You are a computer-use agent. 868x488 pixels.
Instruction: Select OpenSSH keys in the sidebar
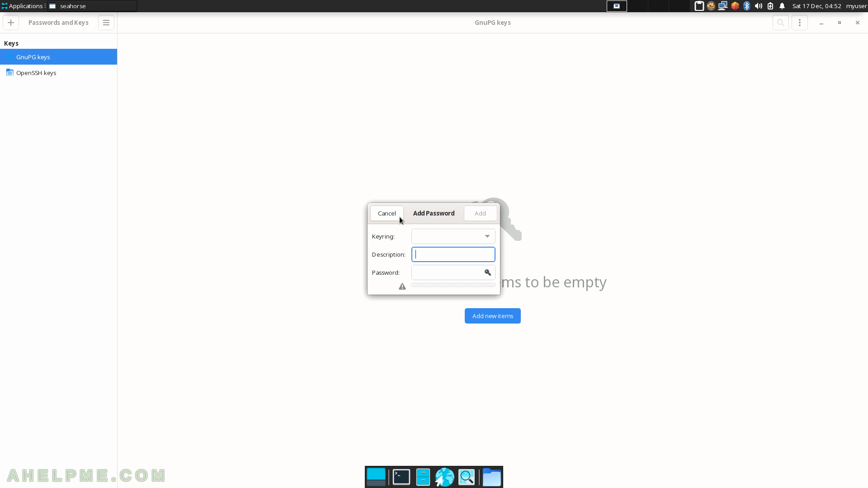click(x=59, y=73)
